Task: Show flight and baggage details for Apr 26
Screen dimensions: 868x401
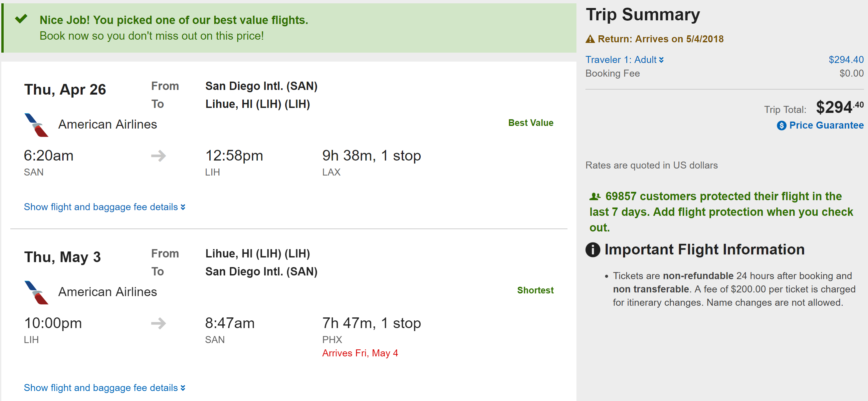Action: [105, 207]
